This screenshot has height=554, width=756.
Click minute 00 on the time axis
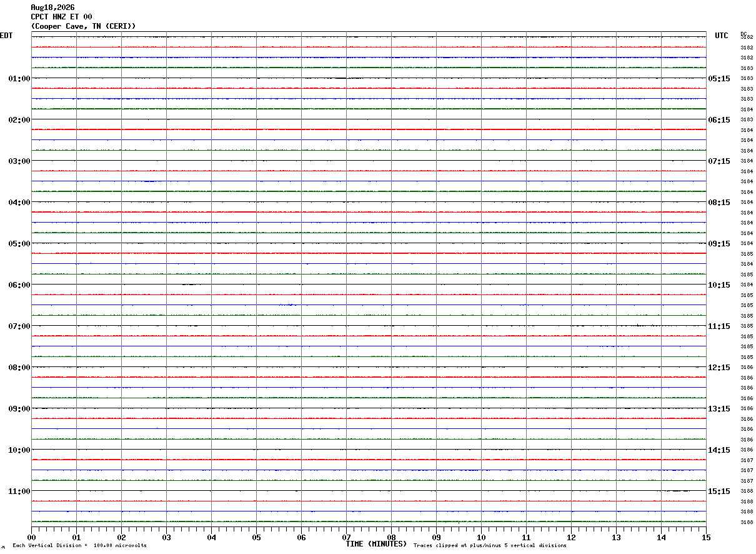(x=32, y=537)
